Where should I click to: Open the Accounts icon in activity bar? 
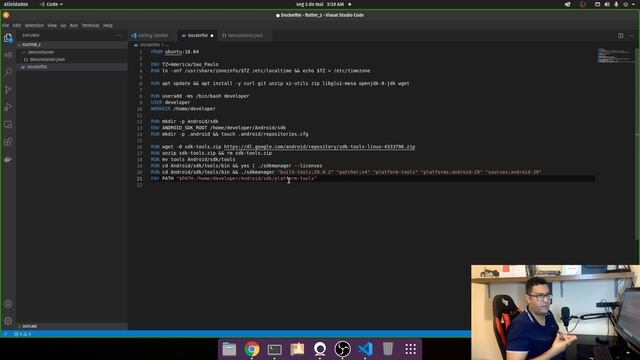click(8, 304)
